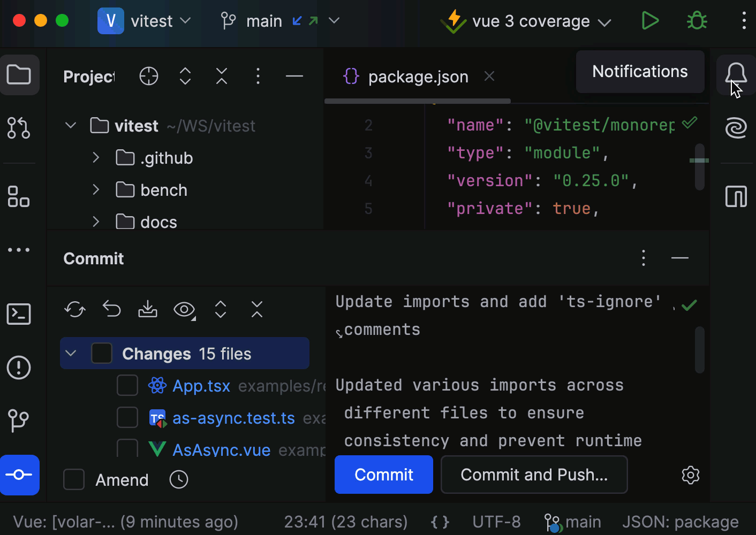Run the vue 3 coverage configuration
This screenshot has height=535, width=756.
click(x=650, y=20)
